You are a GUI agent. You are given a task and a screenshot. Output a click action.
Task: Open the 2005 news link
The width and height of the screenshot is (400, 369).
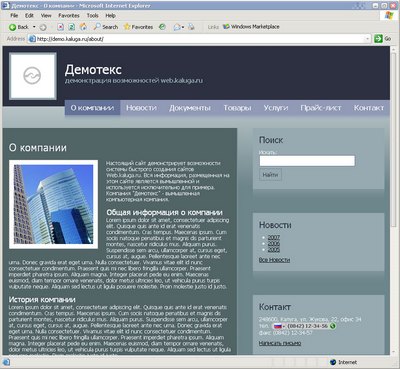274,249
